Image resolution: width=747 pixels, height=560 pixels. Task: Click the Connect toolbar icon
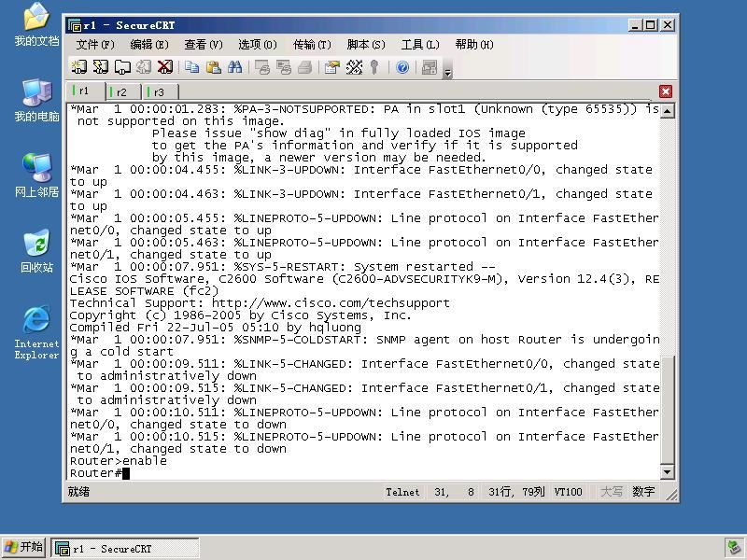coord(79,67)
